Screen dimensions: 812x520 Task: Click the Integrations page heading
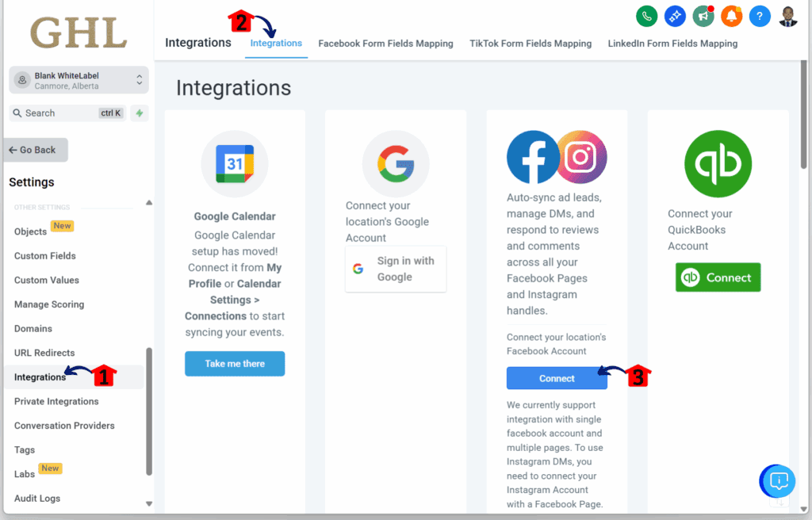[x=234, y=88]
